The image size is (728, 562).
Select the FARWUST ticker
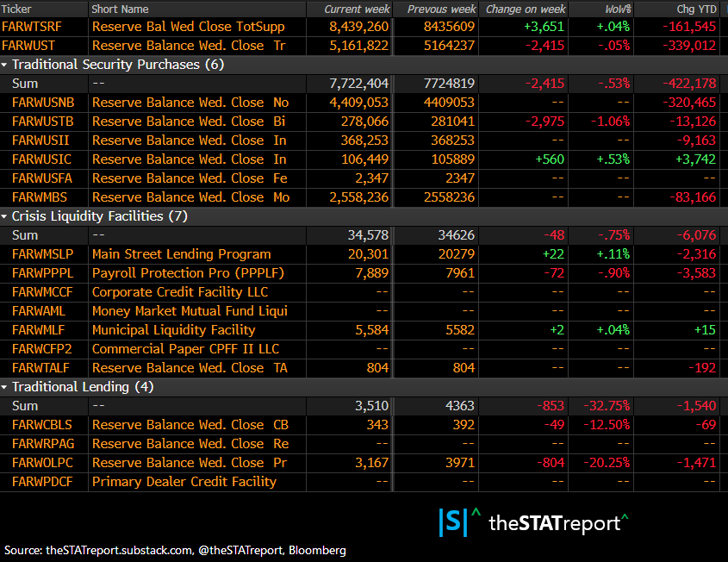point(28,46)
